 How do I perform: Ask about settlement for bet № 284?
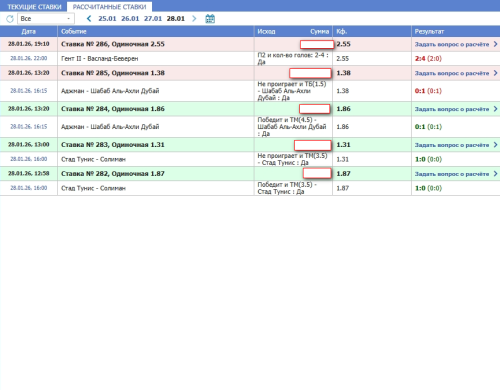tap(452, 109)
